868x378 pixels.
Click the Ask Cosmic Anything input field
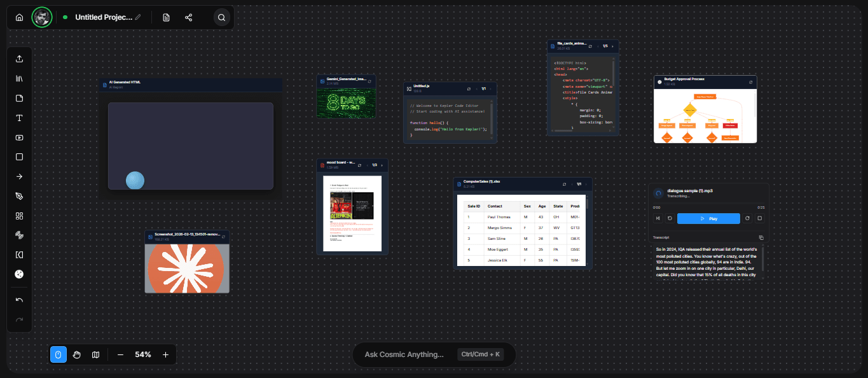pyautogui.click(x=434, y=354)
